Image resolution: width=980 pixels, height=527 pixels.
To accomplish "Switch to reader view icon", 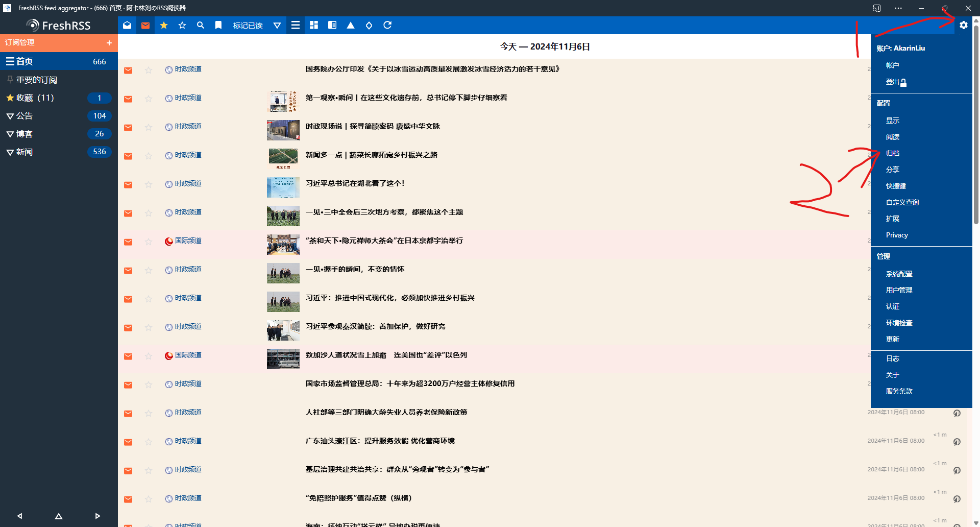I will (x=332, y=25).
